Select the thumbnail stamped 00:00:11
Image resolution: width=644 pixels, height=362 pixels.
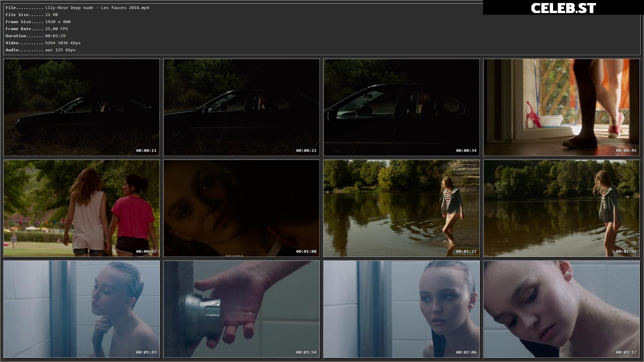tap(82, 108)
